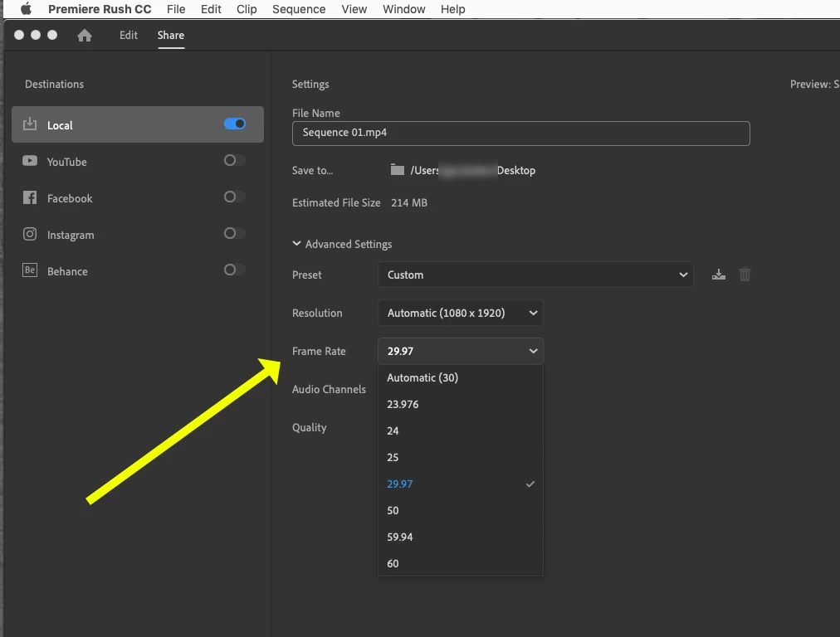
Task: Choose 50 frame rate option
Action: point(461,511)
